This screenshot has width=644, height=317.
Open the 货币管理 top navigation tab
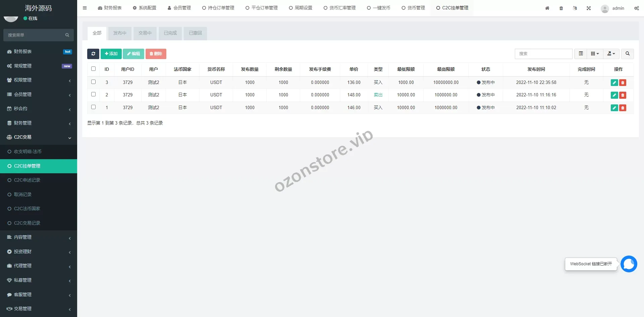pyautogui.click(x=413, y=8)
